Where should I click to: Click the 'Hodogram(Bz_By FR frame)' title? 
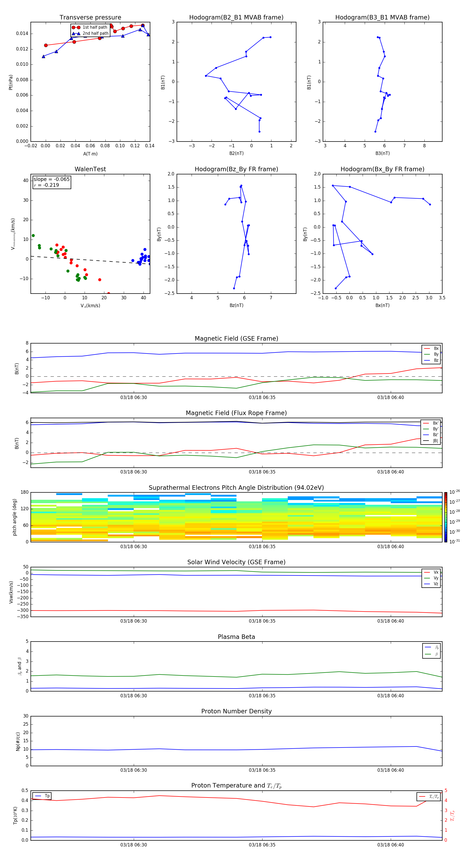click(x=236, y=169)
